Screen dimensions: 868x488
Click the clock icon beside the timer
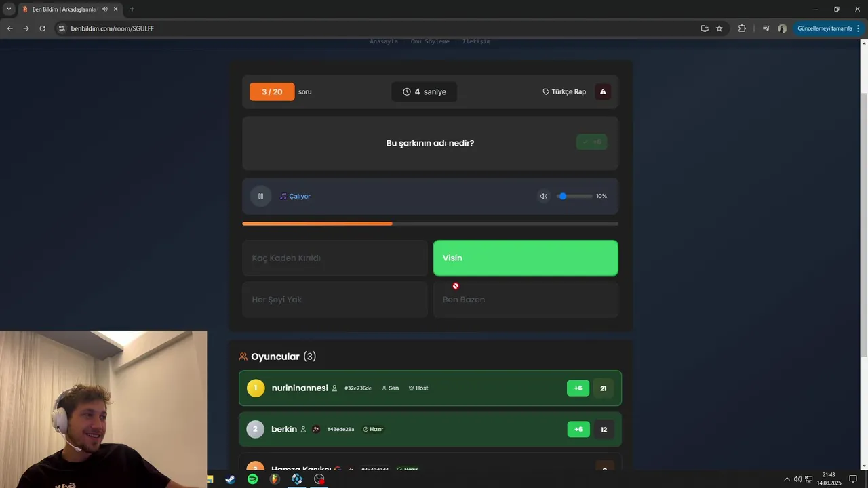(x=407, y=91)
